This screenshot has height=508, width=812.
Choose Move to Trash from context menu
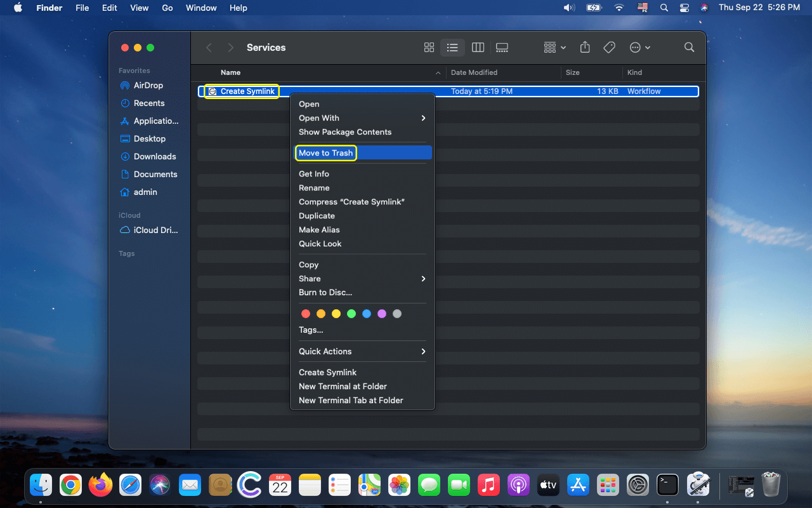(325, 152)
